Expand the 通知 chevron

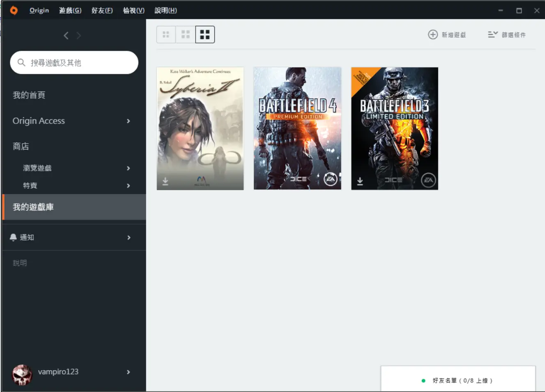[x=129, y=238]
